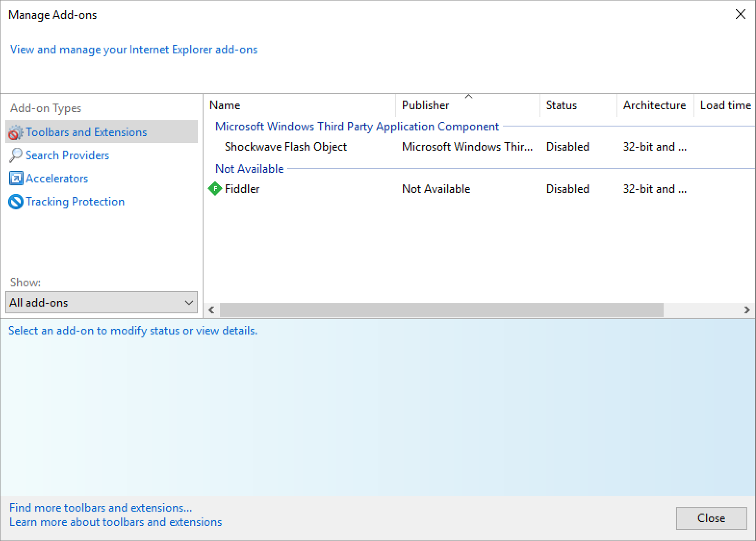Click the Search Providers magnifier icon
Image resolution: width=756 pixels, height=541 pixels.
click(16, 155)
